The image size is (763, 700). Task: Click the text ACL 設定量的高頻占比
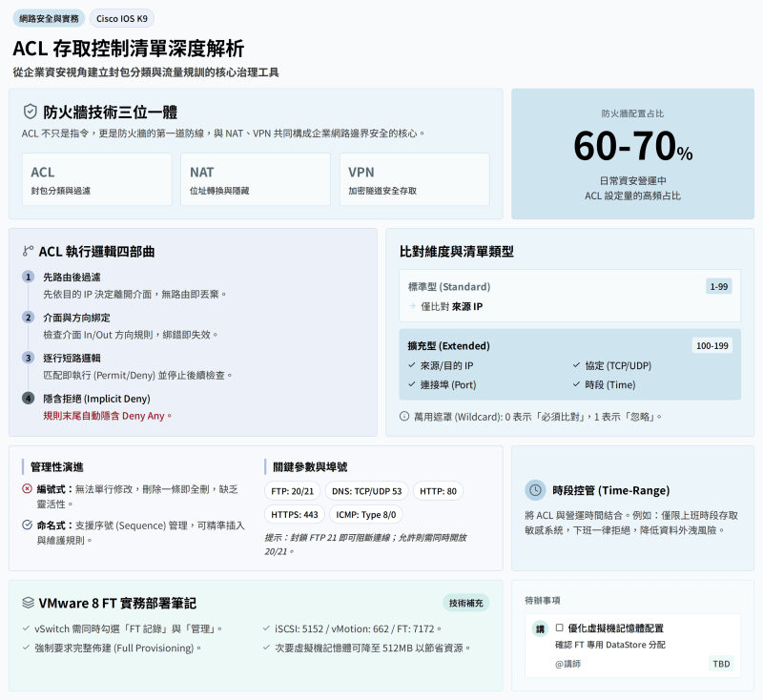coord(632,196)
